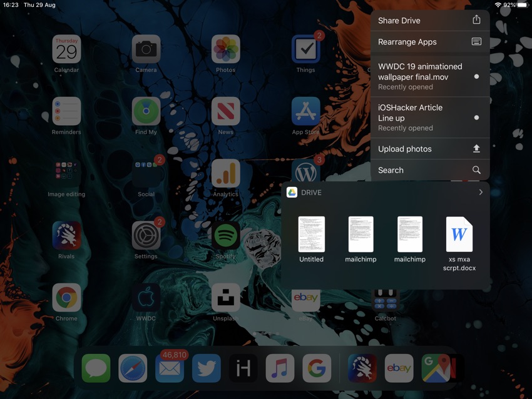Launch Music from the dock
Screen dimensions: 532x399
[280, 368]
